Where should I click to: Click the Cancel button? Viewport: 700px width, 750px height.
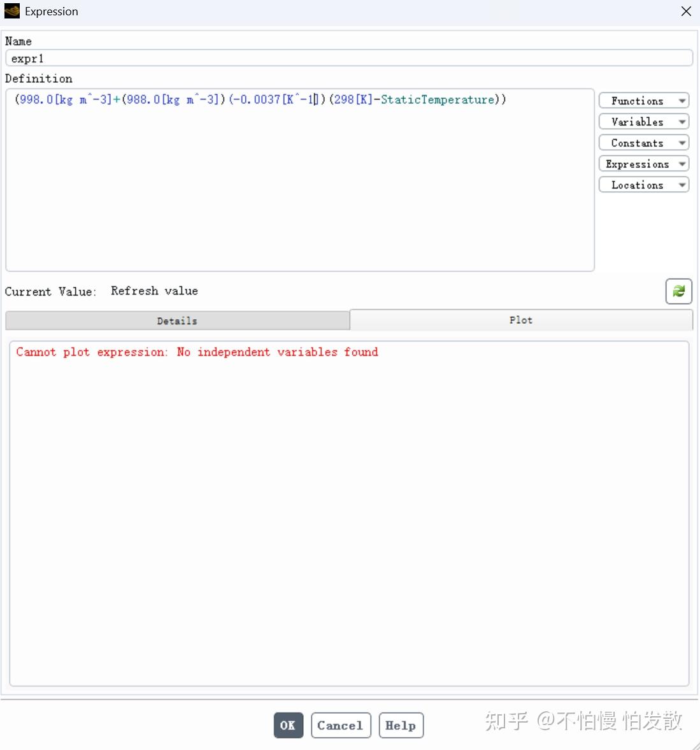340,725
